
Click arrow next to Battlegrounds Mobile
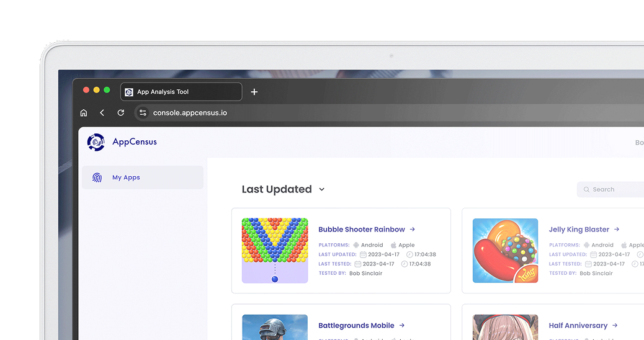(x=402, y=326)
